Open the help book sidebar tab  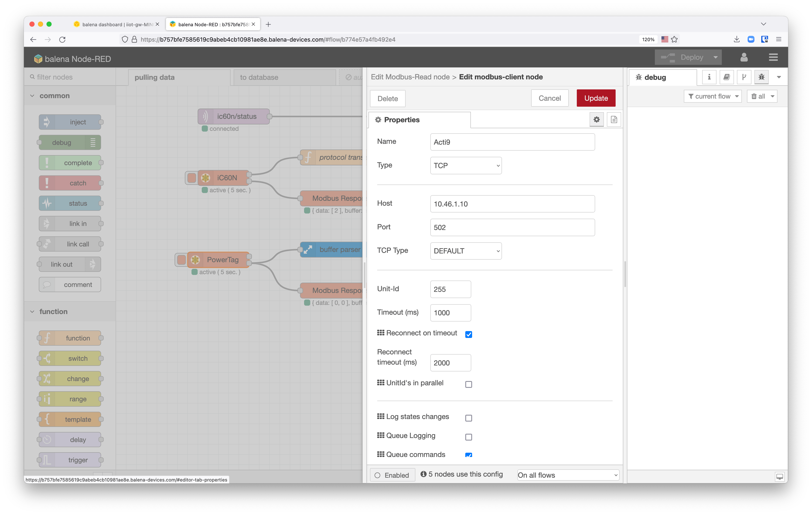727,77
